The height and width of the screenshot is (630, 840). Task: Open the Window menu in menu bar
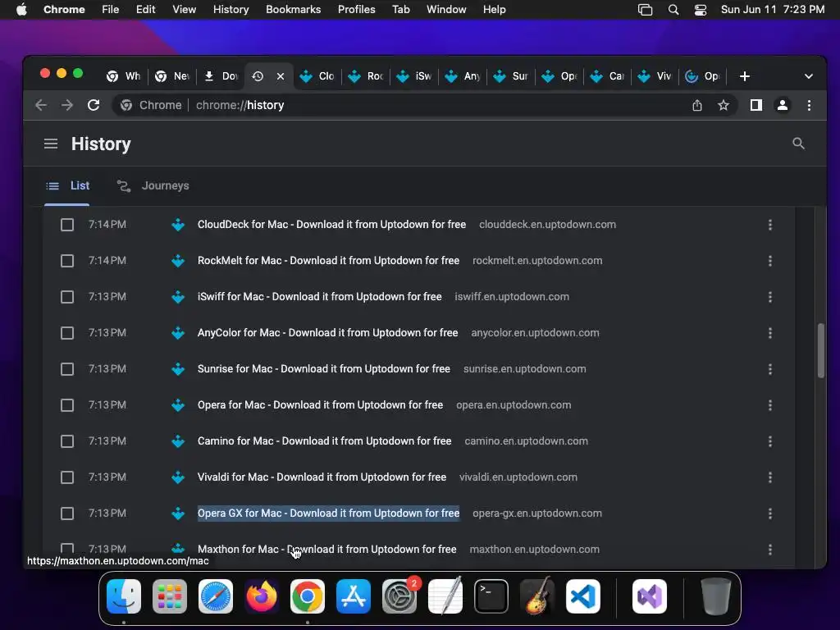(x=446, y=10)
